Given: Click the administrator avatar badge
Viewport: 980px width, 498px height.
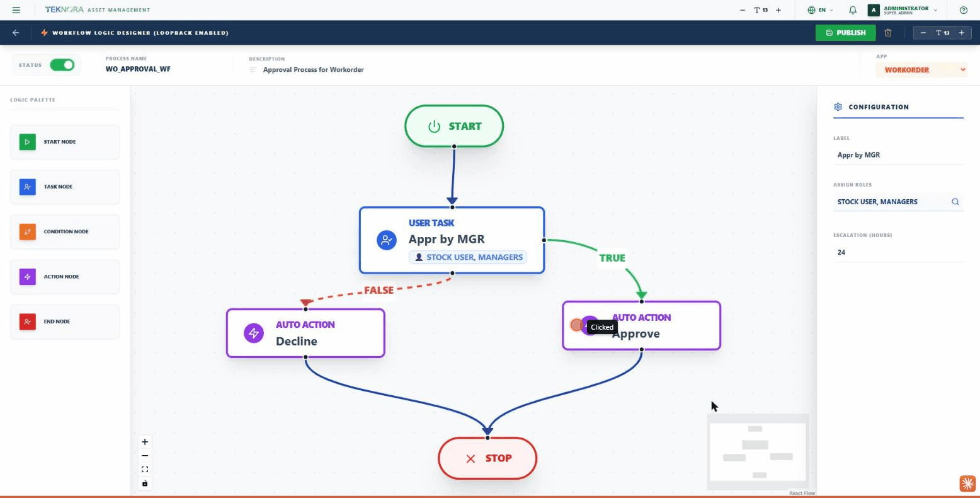Looking at the screenshot, I should (873, 10).
